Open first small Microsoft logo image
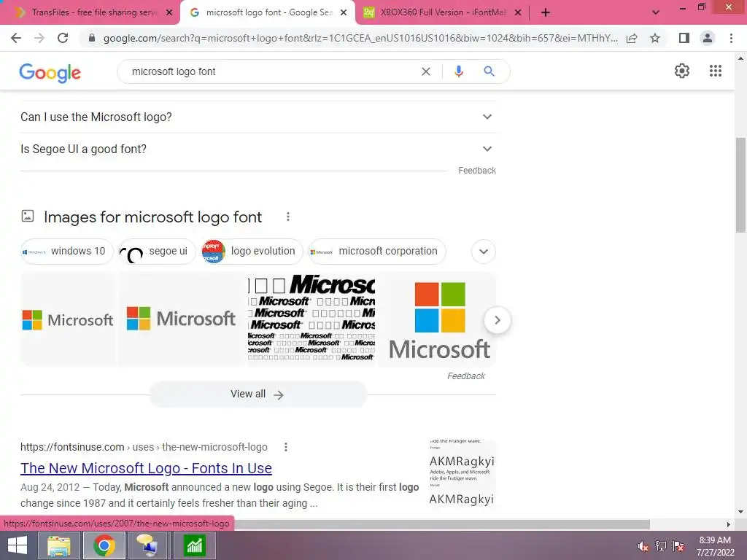This screenshot has height=560, width=747. (x=68, y=319)
